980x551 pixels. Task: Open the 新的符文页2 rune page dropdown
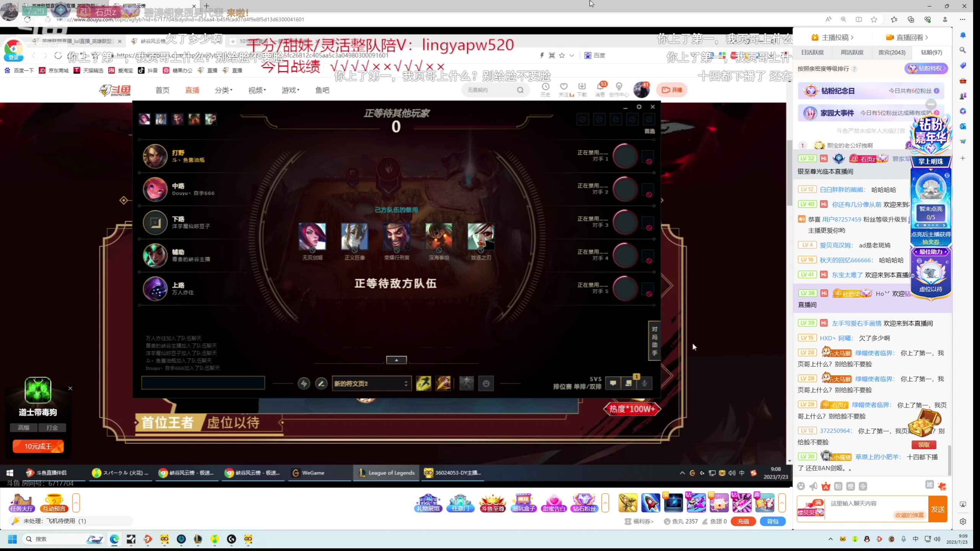(371, 383)
